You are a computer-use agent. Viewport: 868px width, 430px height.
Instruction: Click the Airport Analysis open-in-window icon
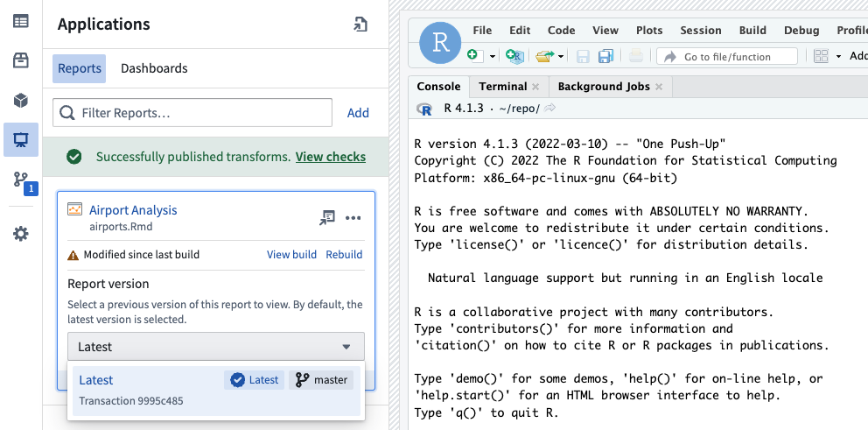tap(327, 217)
